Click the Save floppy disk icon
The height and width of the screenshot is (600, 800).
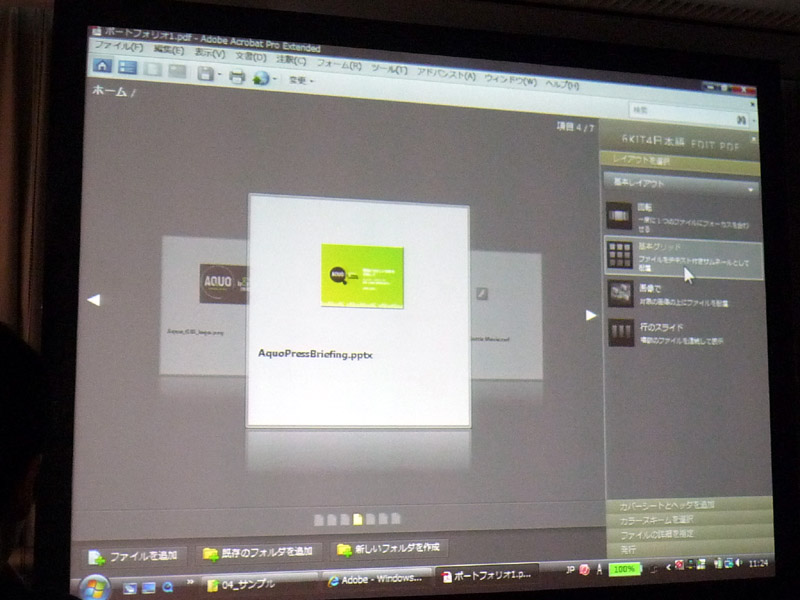[206, 73]
